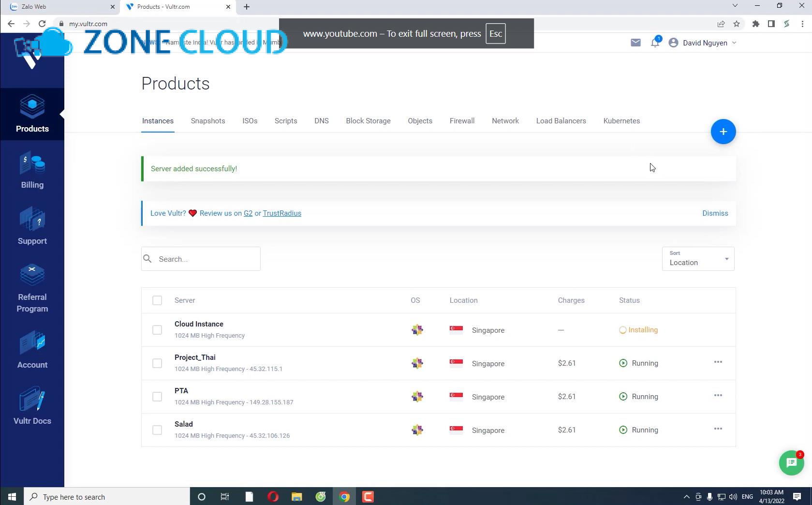The height and width of the screenshot is (505, 812).
Task: Click inside the server search field
Action: click(200, 259)
